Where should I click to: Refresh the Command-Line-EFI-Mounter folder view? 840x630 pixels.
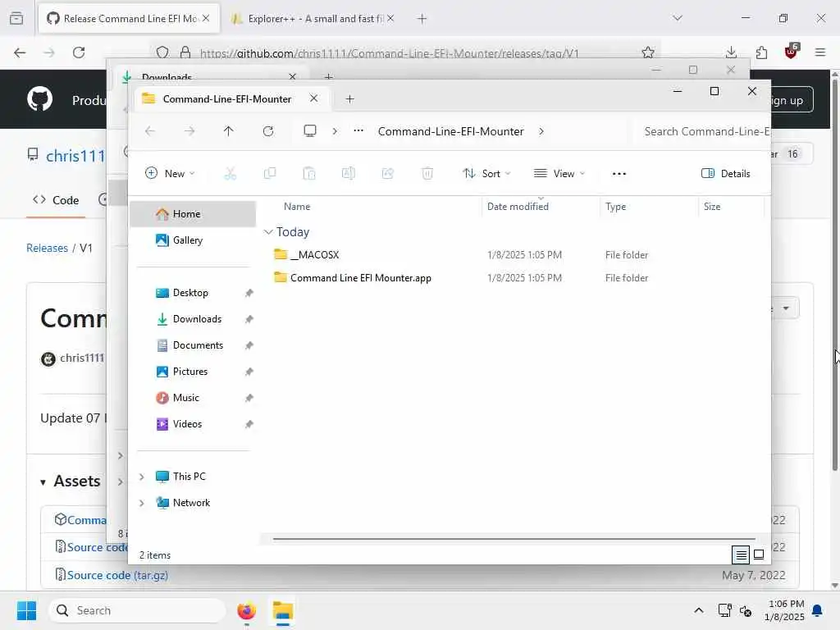tap(268, 131)
